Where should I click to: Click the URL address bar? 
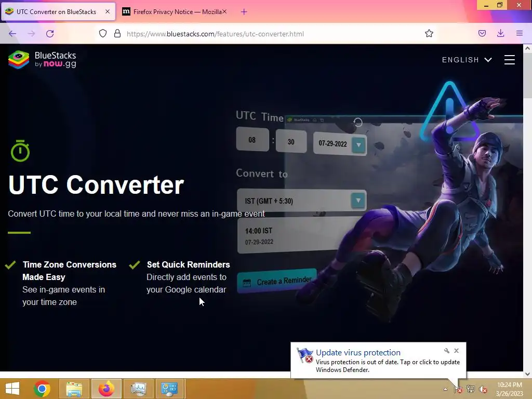click(x=264, y=34)
